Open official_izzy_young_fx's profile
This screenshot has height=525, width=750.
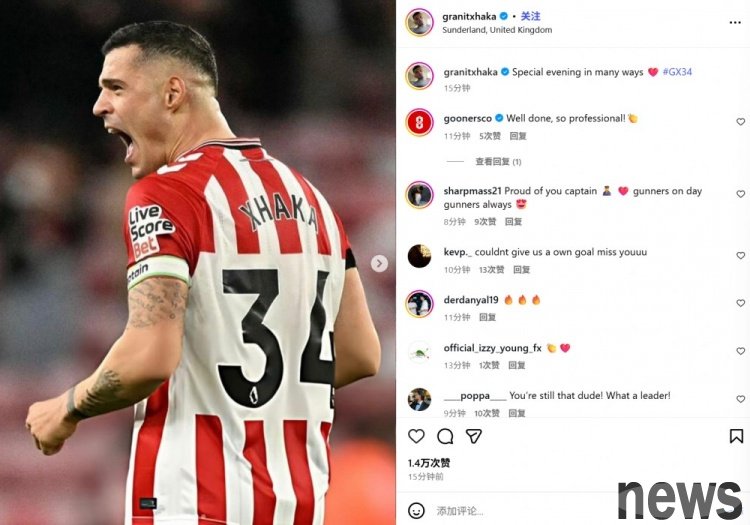(492, 348)
